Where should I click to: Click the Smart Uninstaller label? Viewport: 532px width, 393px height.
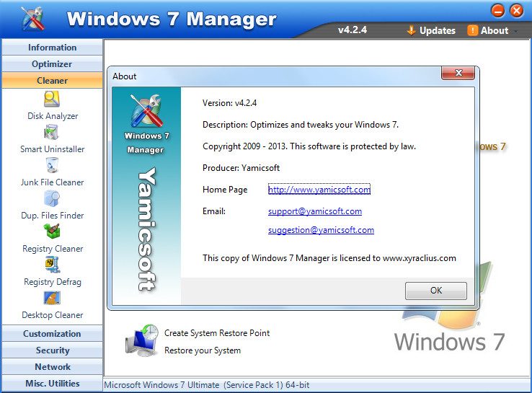click(x=52, y=149)
